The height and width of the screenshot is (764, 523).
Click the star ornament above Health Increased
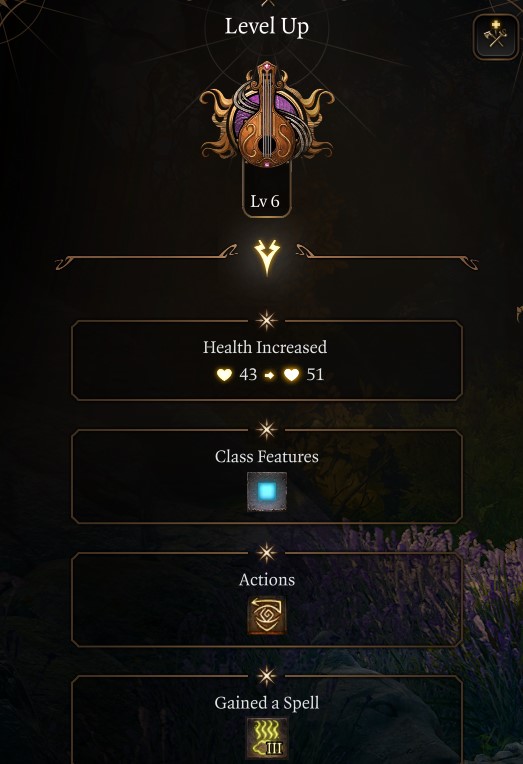coord(267,321)
